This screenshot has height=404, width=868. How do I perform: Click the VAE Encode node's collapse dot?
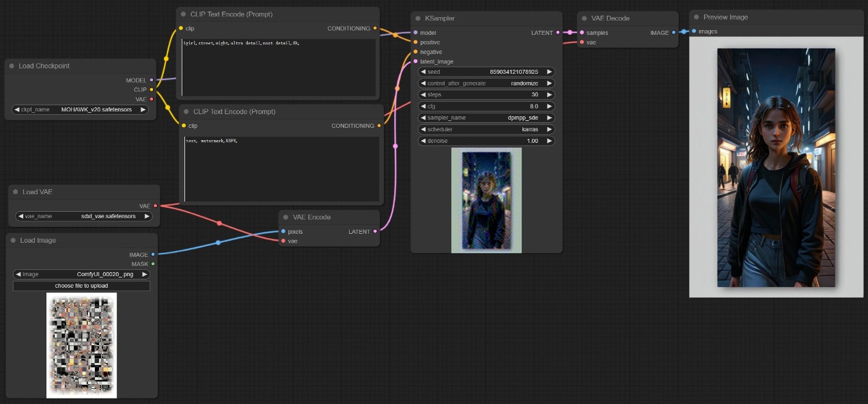point(286,217)
